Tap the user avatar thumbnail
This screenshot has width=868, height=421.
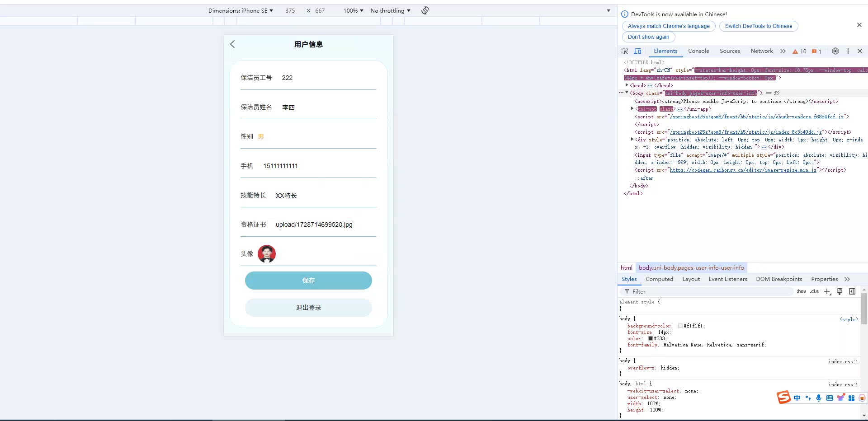coord(267,254)
